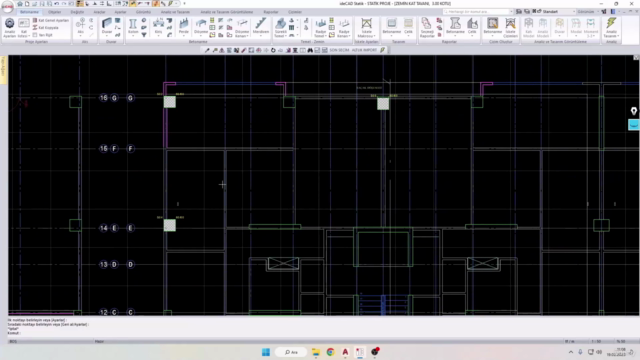
Task: Click Çelik in the Tasarım group
Action: (408, 26)
